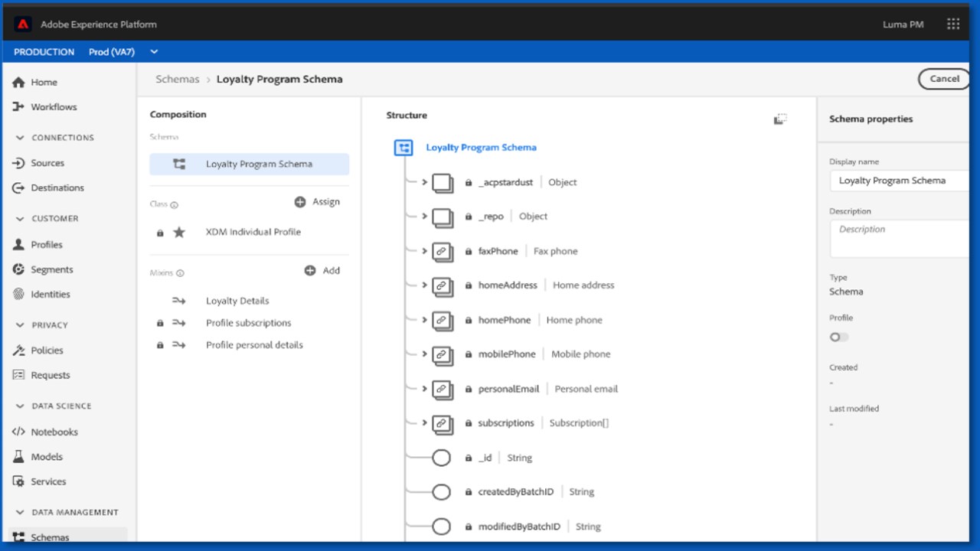Click the info icon next to Class

click(175, 205)
